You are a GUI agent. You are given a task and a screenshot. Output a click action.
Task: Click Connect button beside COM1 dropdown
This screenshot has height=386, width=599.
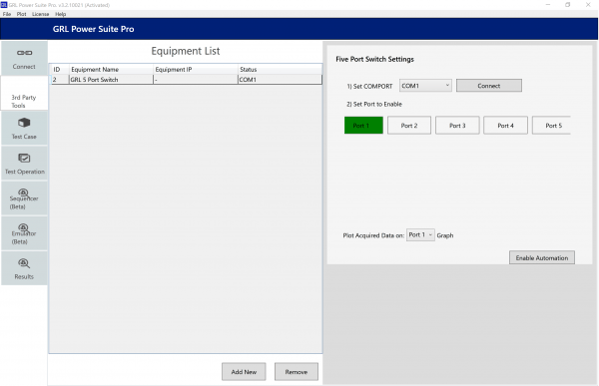click(489, 86)
